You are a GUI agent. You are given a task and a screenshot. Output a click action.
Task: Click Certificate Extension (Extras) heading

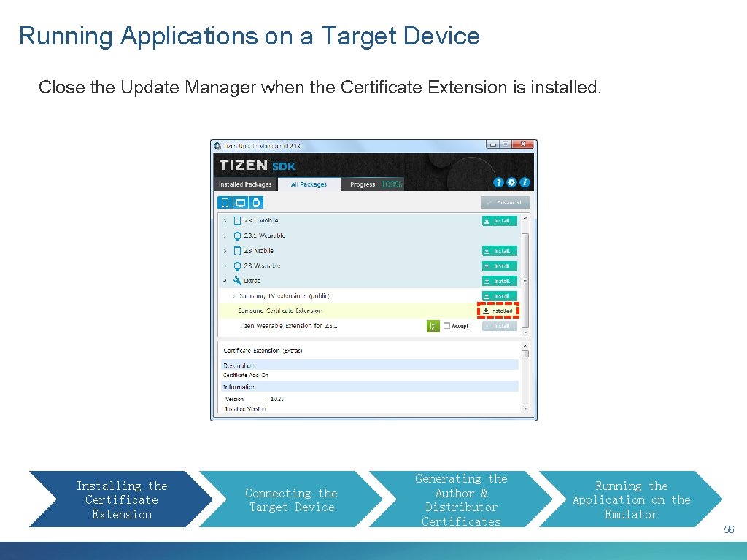(x=263, y=351)
